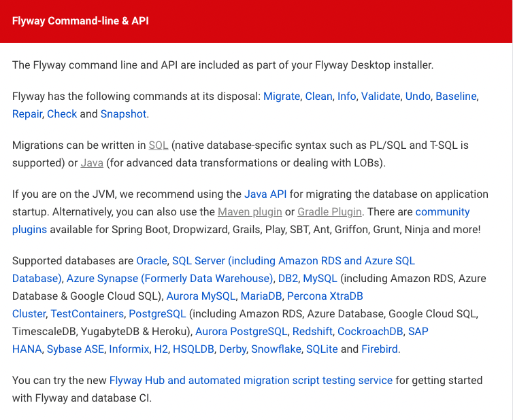
Task: Open the Migrate command link
Action: [x=282, y=97]
